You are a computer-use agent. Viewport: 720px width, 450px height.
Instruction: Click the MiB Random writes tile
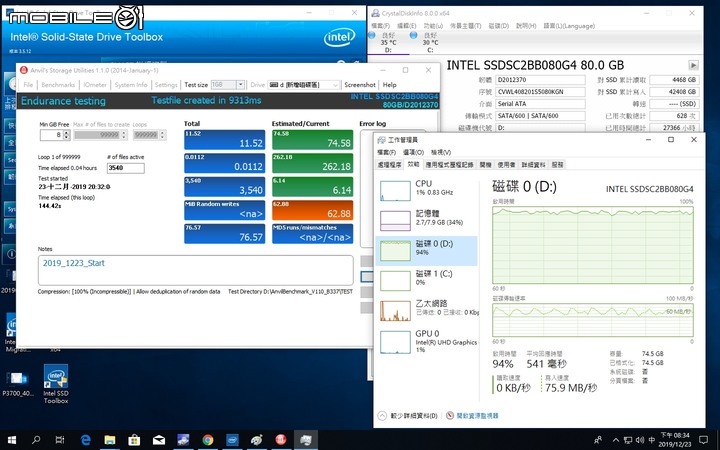[225, 210]
